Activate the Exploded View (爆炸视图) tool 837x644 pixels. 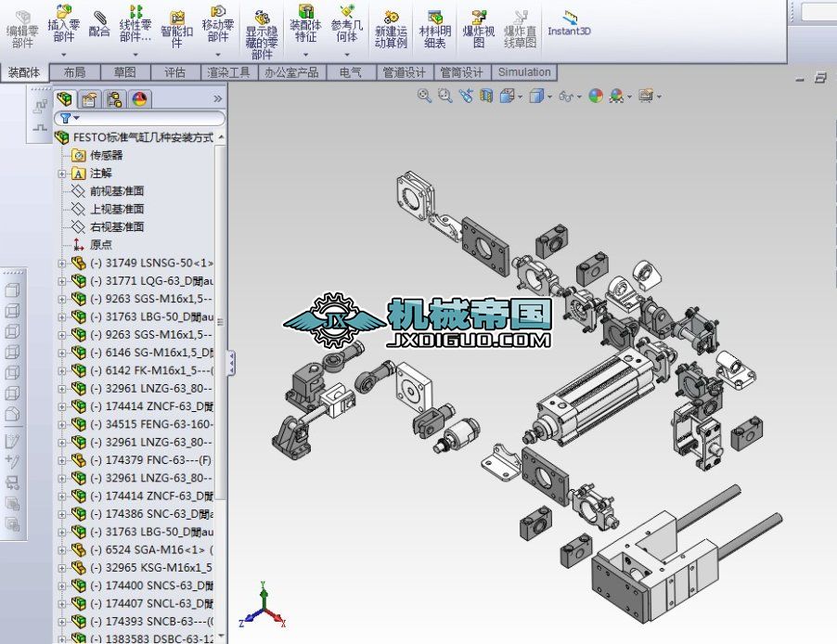tap(480, 23)
